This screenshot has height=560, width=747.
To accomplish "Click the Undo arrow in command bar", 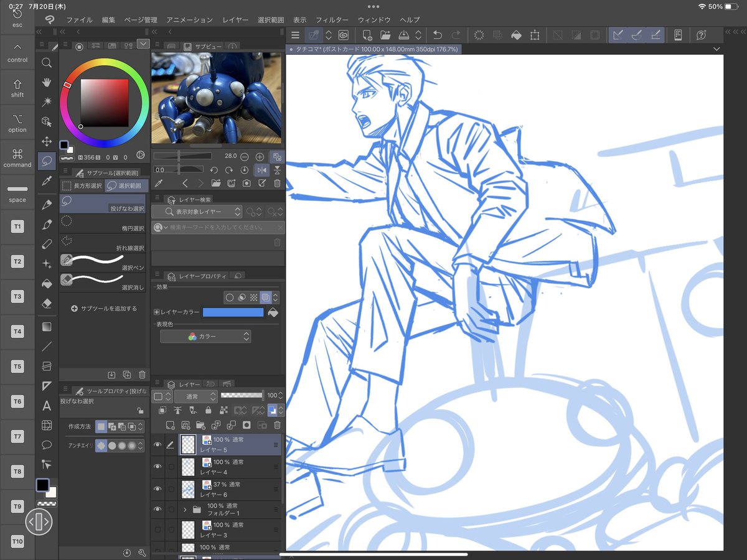I will (x=437, y=35).
